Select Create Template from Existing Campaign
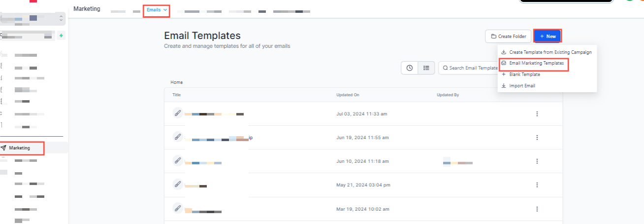Viewport: 644px width, 224px height. [547, 52]
